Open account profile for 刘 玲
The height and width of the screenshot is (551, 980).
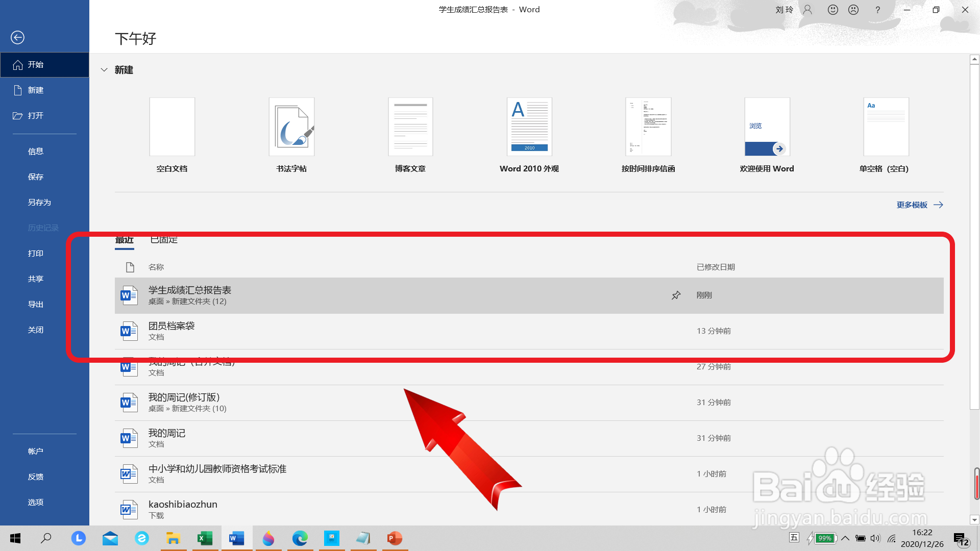click(793, 10)
